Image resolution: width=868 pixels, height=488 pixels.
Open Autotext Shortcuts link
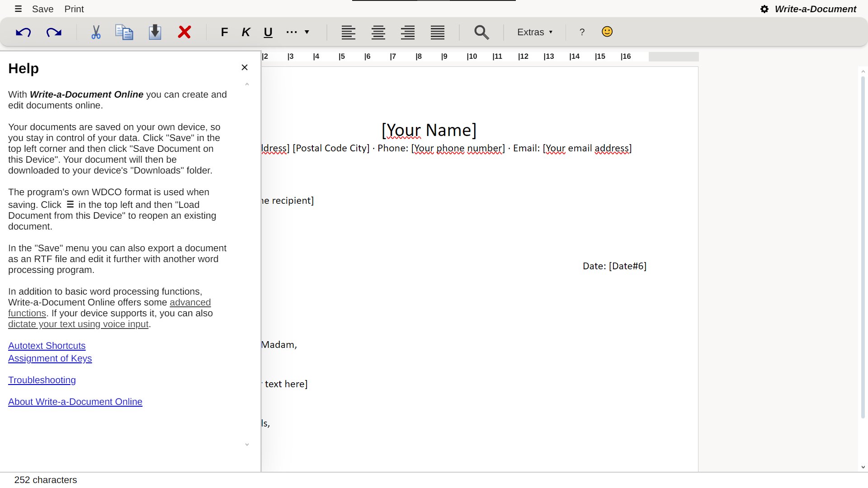[x=47, y=346]
